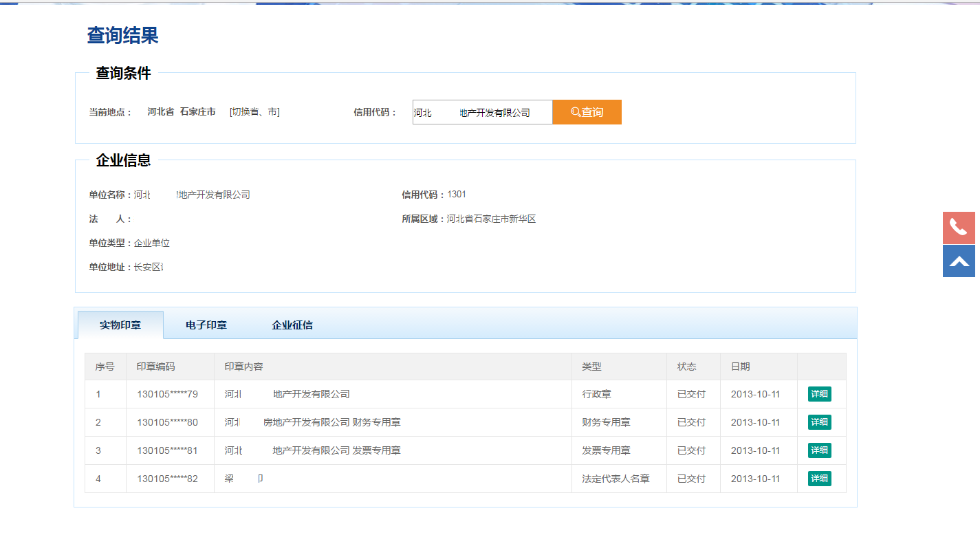Open 详细 for seal 130105*****79

820,394
